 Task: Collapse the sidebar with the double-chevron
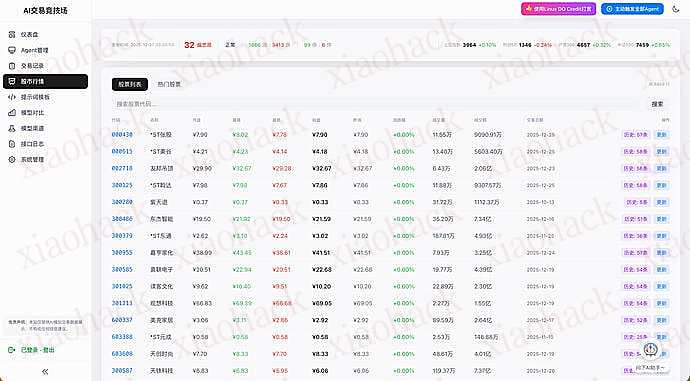[x=45, y=372]
